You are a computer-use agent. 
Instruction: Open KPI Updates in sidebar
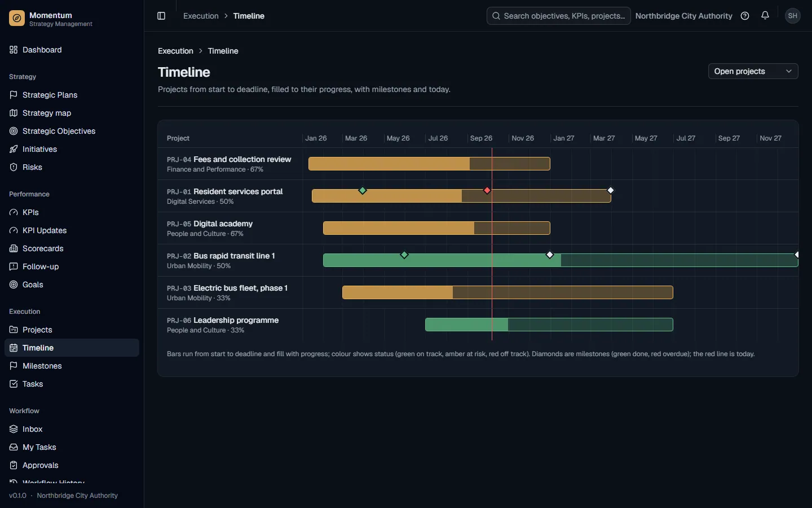(72, 230)
